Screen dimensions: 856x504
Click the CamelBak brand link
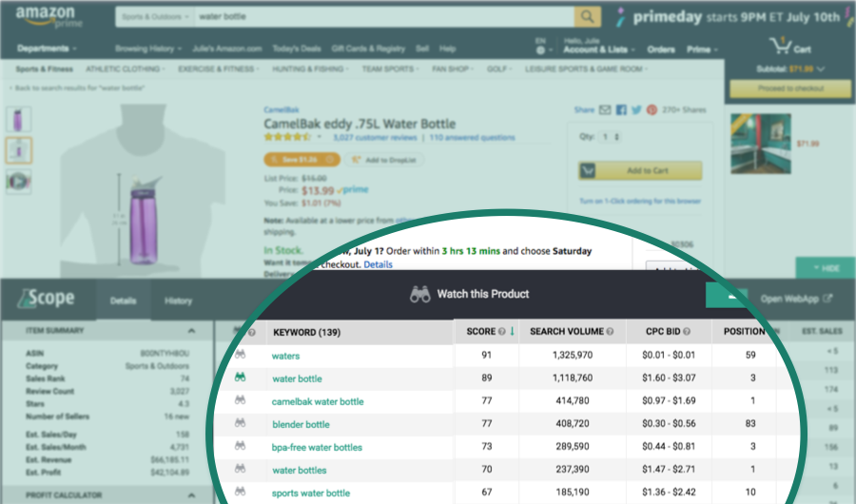click(282, 109)
